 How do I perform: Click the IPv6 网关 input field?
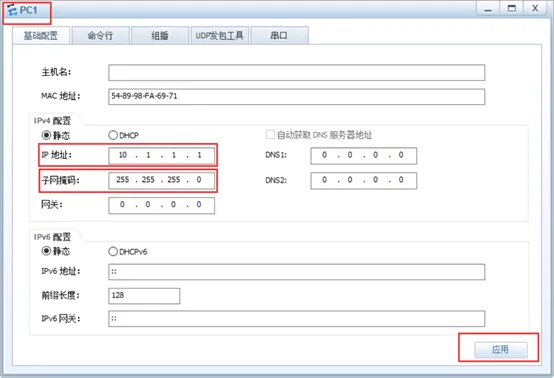[x=296, y=319]
